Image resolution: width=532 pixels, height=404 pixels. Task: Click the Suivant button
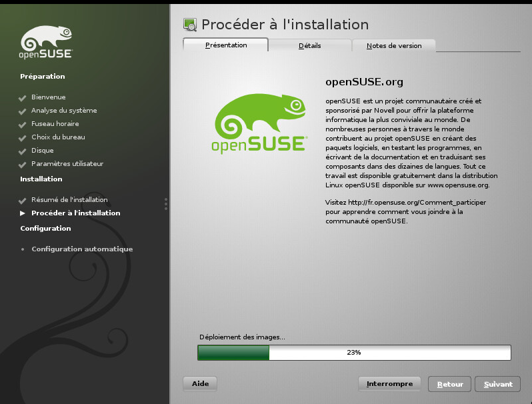click(x=498, y=384)
